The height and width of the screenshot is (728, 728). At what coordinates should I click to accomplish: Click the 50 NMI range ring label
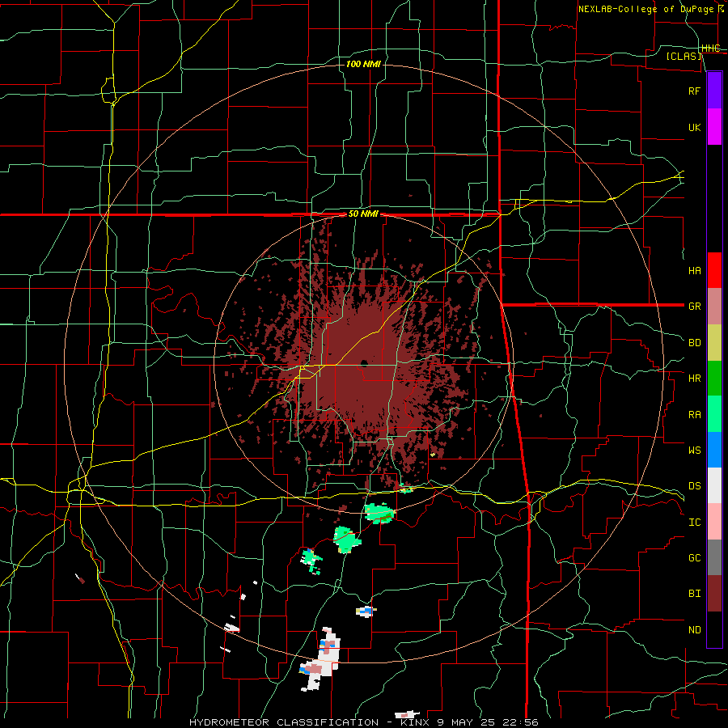[363, 214]
